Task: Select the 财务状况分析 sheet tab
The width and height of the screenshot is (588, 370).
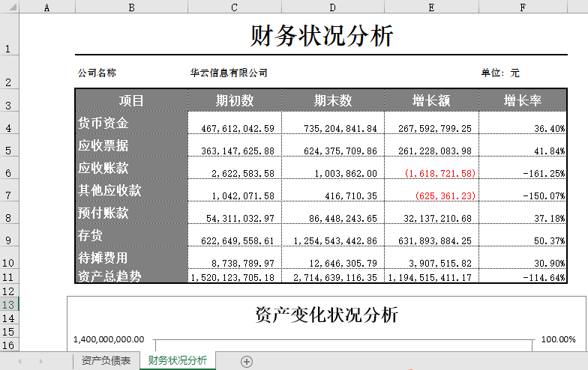Action: click(178, 361)
